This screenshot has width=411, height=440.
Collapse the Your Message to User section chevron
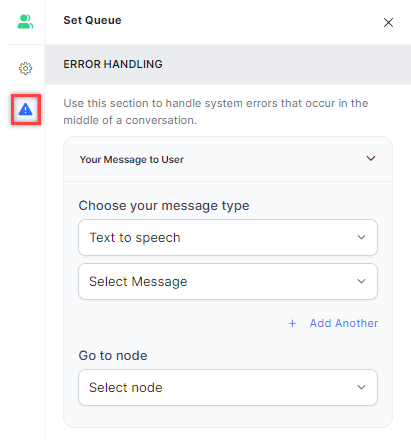[x=371, y=158]
